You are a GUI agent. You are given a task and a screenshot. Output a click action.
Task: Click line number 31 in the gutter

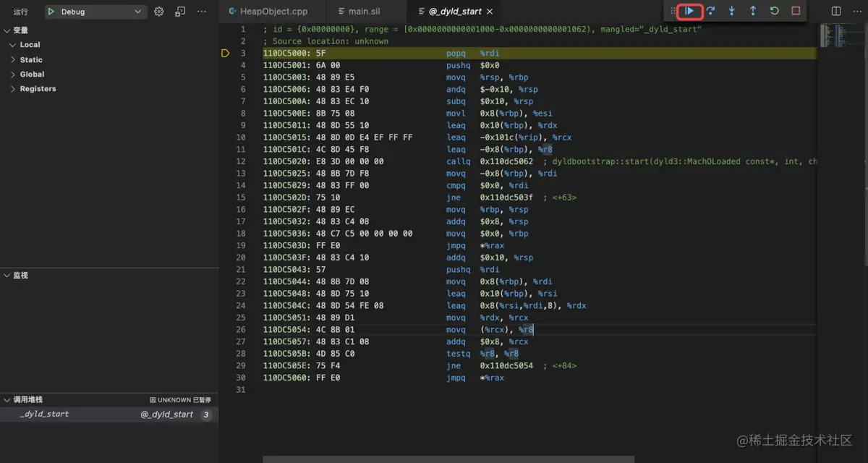(241, 390)
